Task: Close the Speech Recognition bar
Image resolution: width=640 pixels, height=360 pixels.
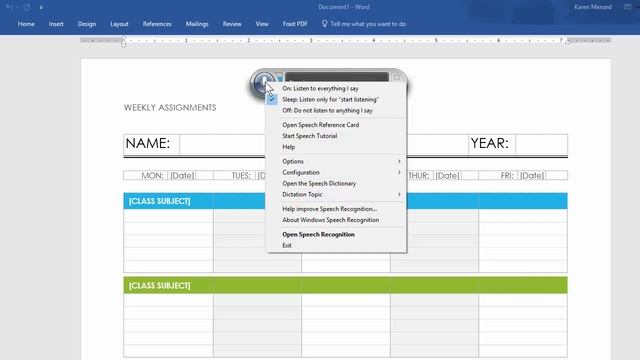Action: pos(396,77)
